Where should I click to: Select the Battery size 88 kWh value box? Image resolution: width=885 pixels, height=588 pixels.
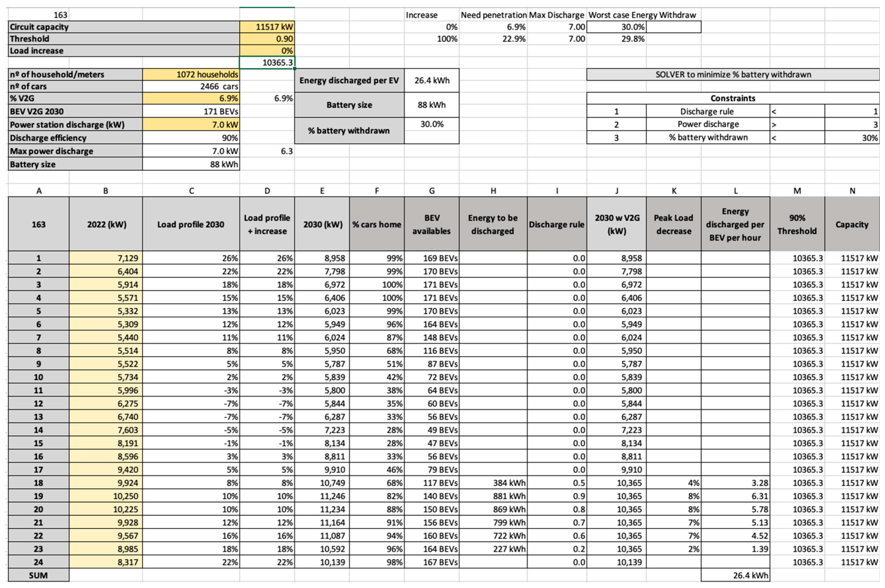pyautogui.click(x=431, y=105)
